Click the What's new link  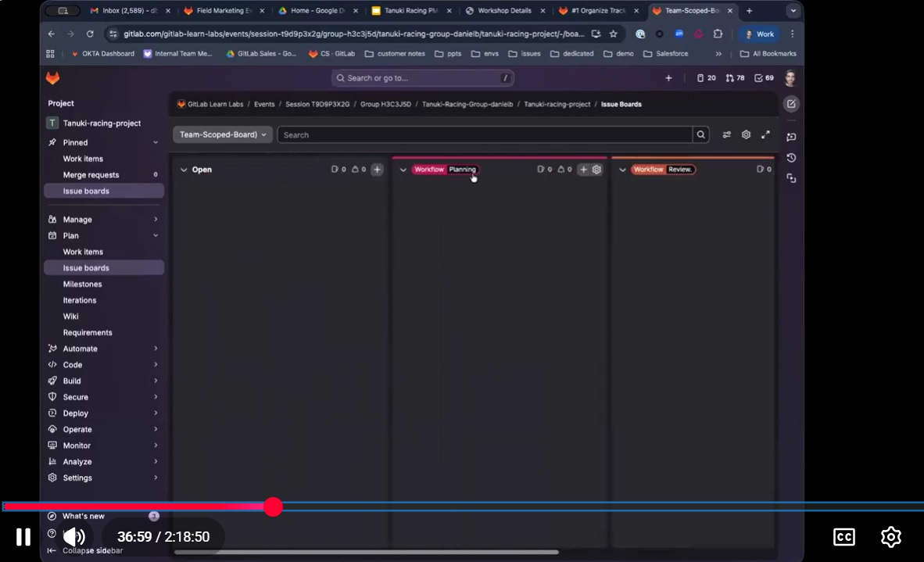tap(84, 515)
